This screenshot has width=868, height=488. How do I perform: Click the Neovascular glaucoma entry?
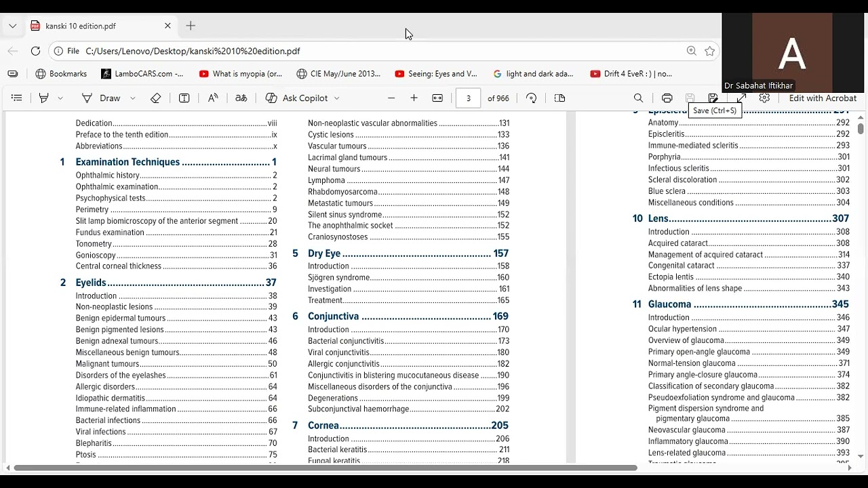[x=749, y=430]
